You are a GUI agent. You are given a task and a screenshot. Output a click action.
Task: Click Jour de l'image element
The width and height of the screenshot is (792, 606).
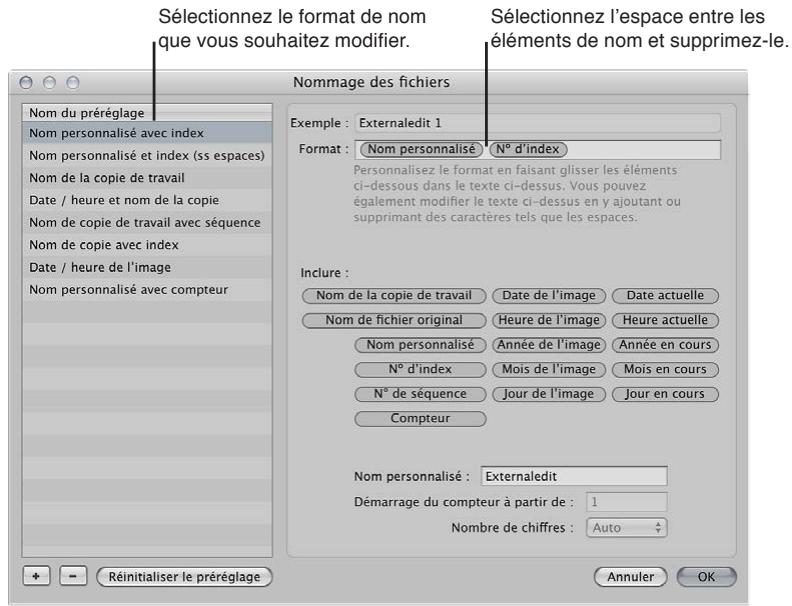point(549,394)
